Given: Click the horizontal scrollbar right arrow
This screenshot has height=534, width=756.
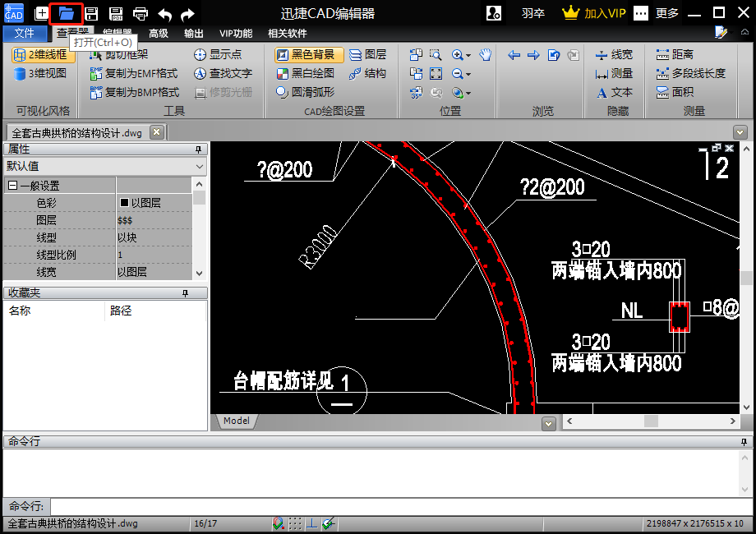Looking at the screenshot, I should [x=733, y=421].
